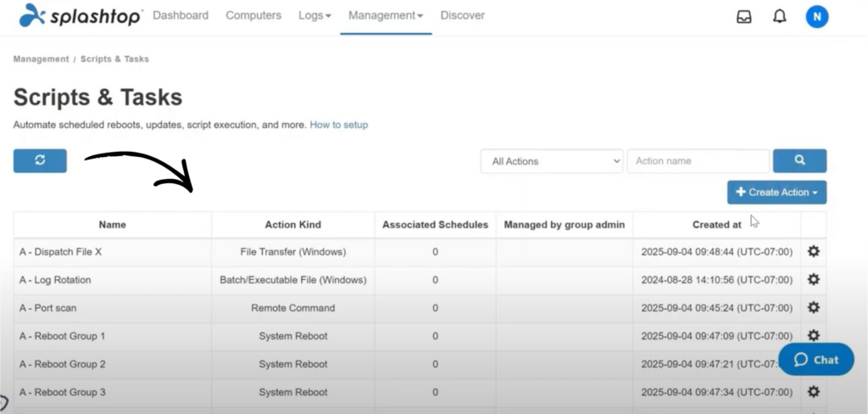Screen dimensions: 868x414
Task: Open the How to setup link
Action: (x=339, y=125)
